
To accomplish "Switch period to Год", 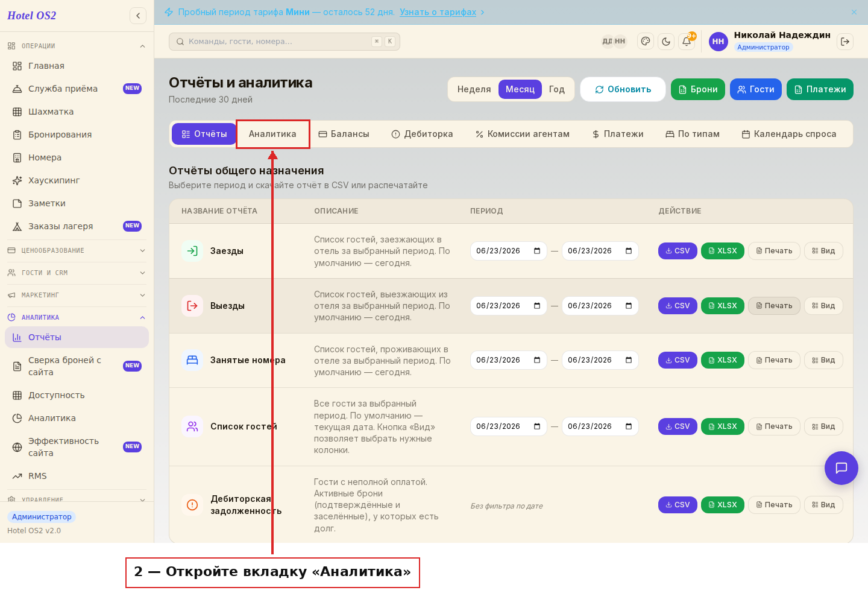I will tap(557, 89).
